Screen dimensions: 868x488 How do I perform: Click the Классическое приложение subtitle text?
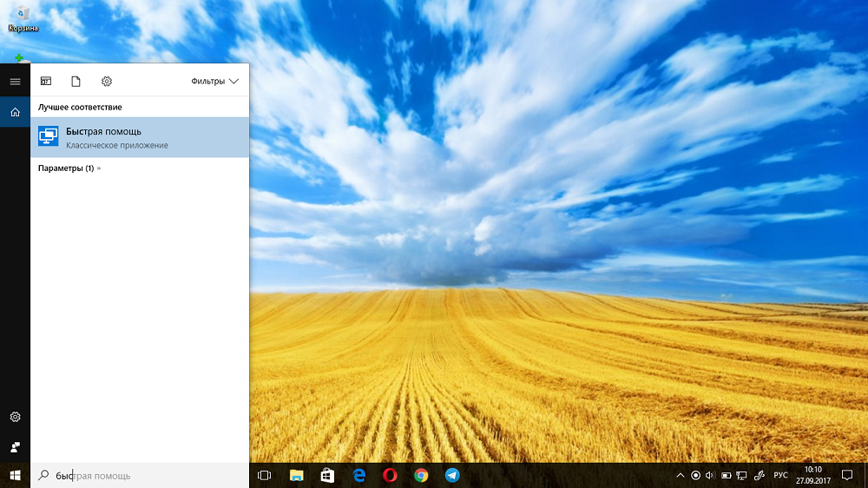point(117,145)
